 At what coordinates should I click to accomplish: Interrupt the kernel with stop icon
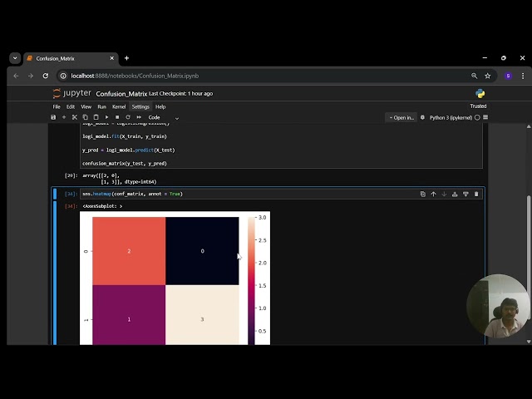(x=117, y=117)
